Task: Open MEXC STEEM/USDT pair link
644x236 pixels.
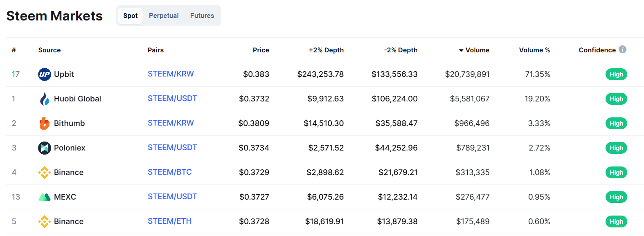Action: 172,197
